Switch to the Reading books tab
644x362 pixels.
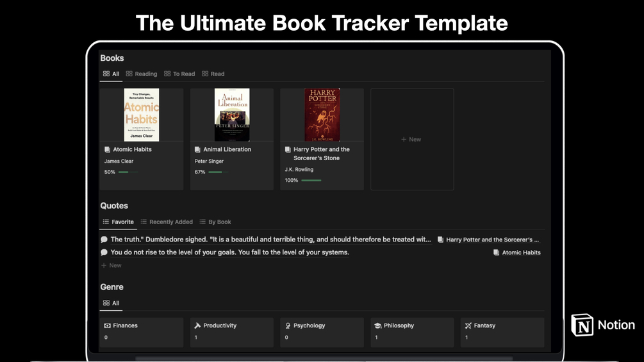[142, 74]
